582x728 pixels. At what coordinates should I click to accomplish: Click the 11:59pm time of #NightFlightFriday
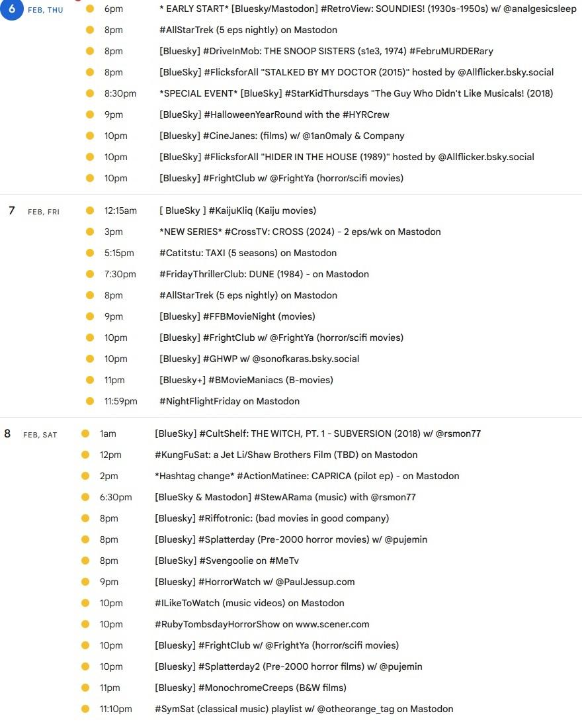coord(120,401)
